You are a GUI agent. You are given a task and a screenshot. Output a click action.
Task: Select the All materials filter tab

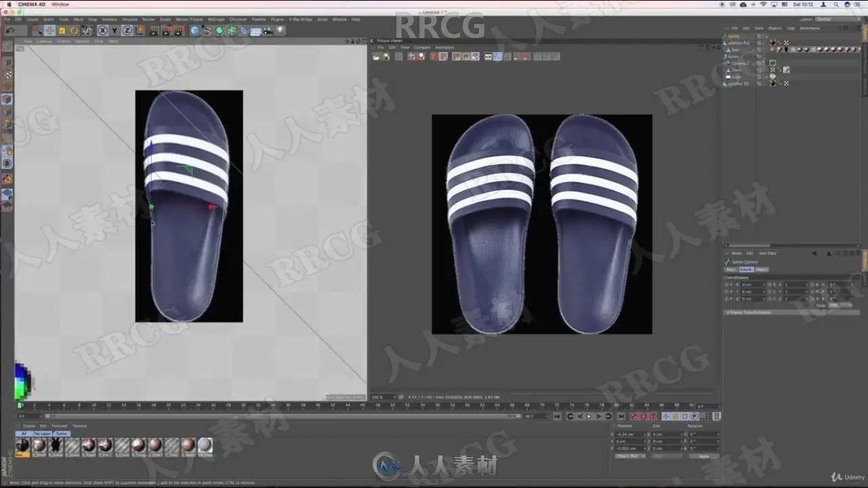(x=24, y=434)
